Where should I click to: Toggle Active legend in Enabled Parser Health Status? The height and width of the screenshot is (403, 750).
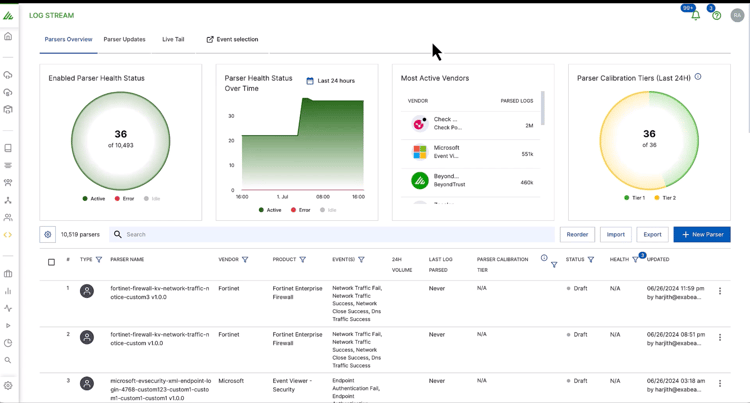(x=94, y=198)
